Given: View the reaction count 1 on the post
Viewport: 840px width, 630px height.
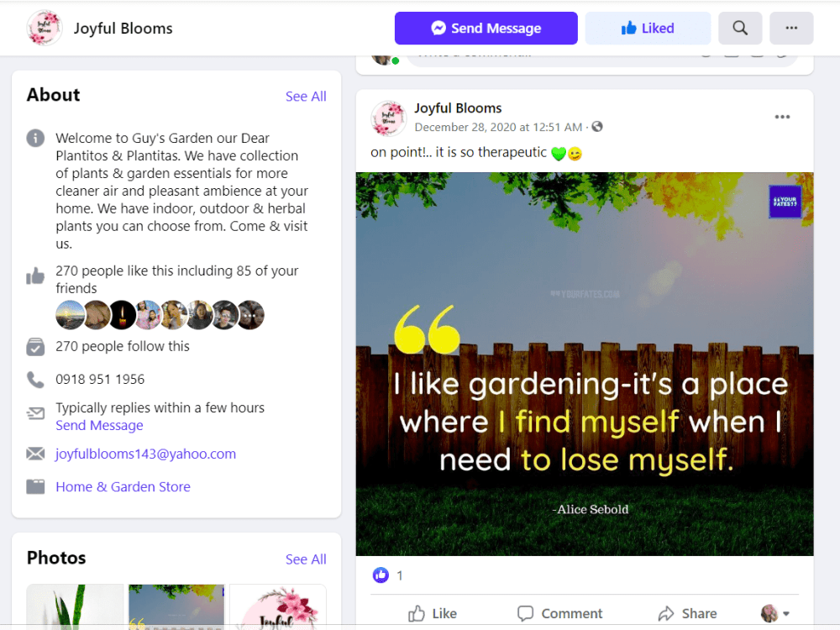Looking at the screenshot, I should (400, 576).
